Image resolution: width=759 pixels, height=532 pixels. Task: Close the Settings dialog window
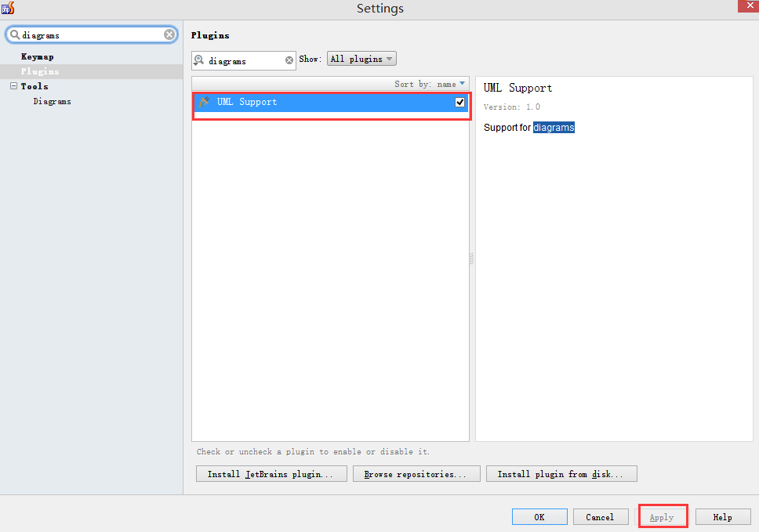pos(748,5)
